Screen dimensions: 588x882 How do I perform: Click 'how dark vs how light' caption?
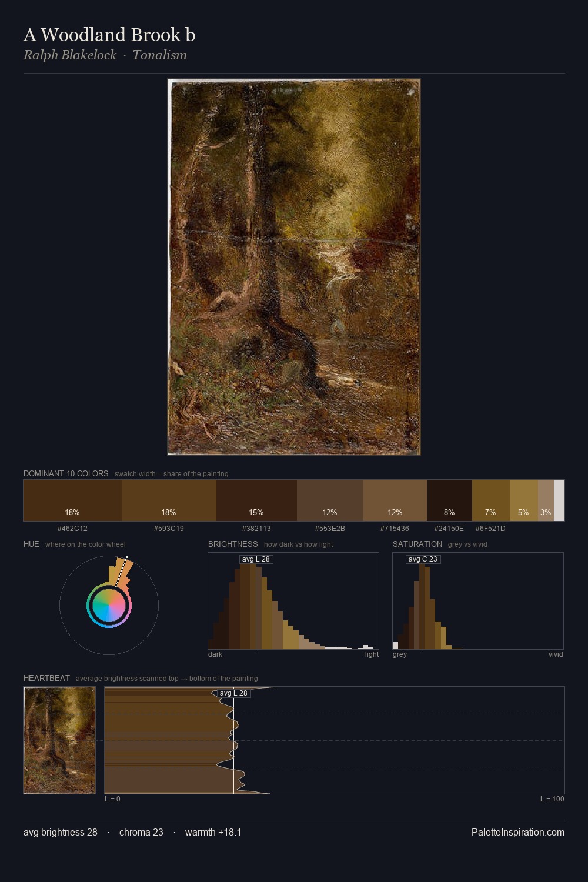point(298,544)
